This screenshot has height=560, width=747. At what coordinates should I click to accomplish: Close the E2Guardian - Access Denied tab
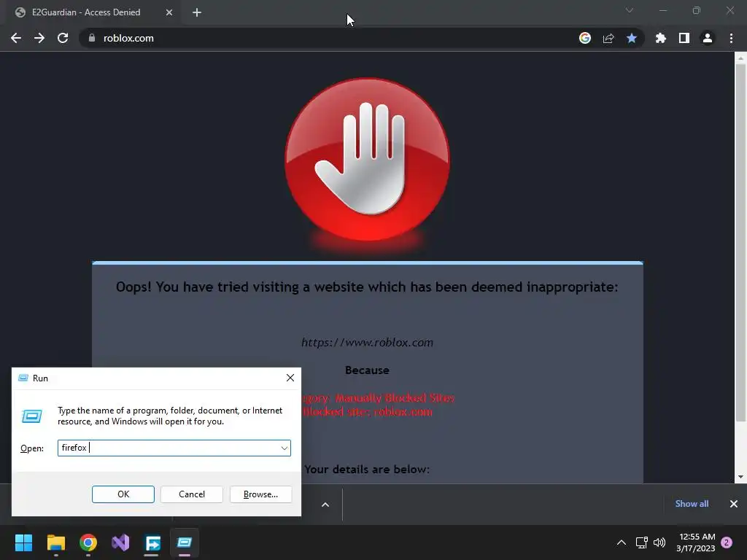tap(169, 12)
